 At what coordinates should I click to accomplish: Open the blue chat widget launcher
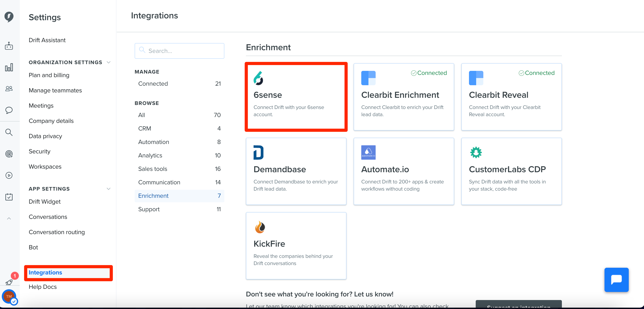(x=616, y=280)
